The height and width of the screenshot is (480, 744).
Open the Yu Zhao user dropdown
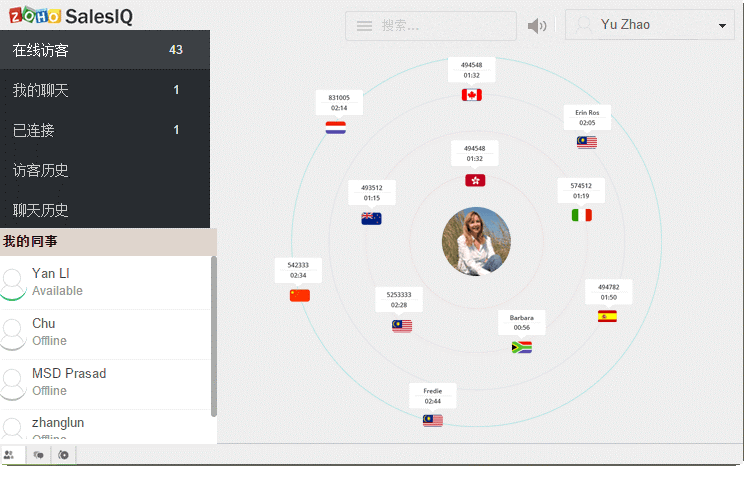[649, 25]
